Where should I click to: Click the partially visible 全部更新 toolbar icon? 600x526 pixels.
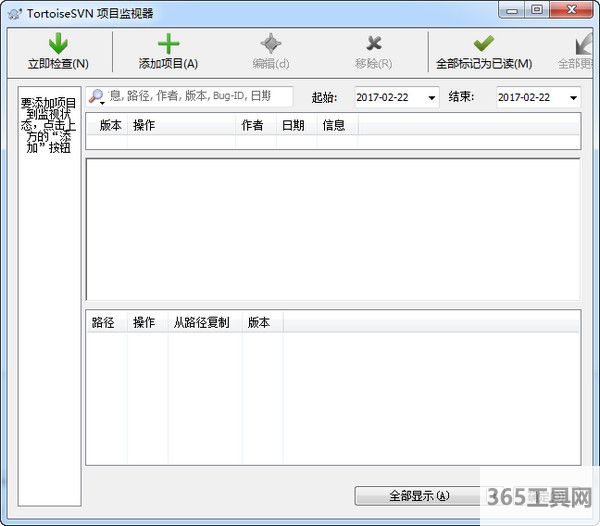coord(584,44)
